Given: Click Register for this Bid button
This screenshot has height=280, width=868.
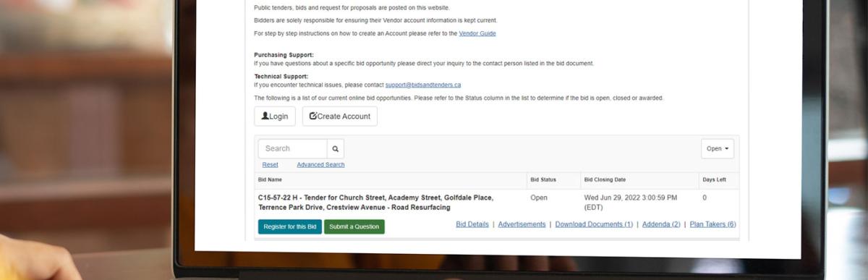Looking at the screenshot, I should point(289,226).
